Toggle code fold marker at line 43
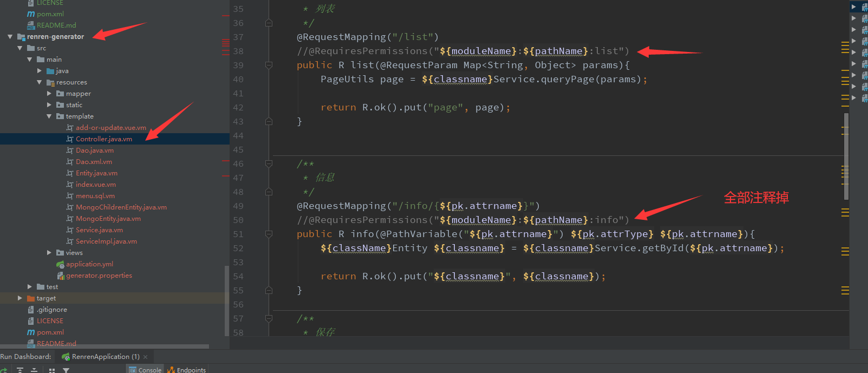Screen dimensions: 868x373 [269, 122]
